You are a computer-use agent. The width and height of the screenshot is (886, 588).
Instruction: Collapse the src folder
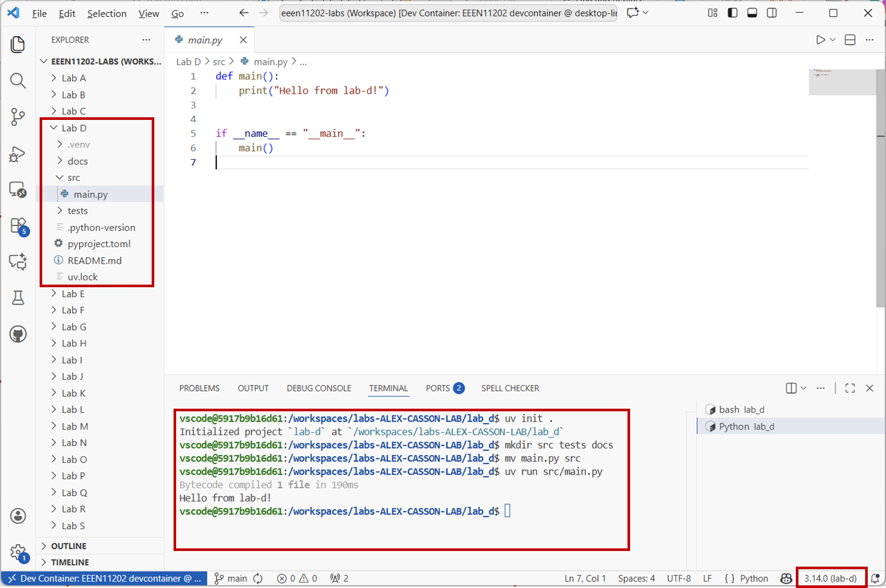[73, 178]
